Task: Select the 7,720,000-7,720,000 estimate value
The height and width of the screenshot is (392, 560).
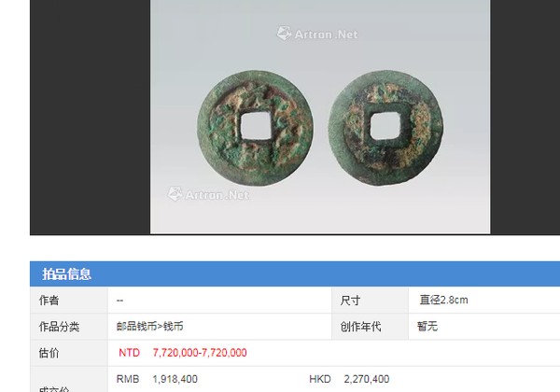Action: [x=200, y=353]
